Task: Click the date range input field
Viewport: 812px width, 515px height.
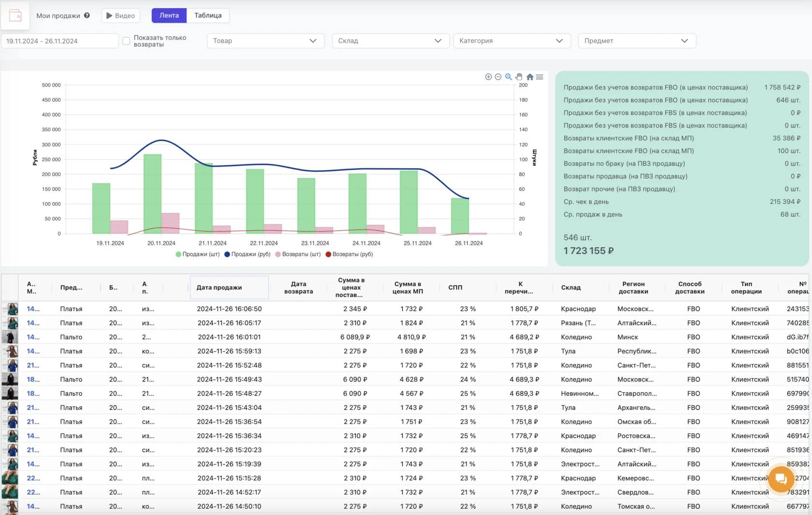Action: tap(60, 41)
